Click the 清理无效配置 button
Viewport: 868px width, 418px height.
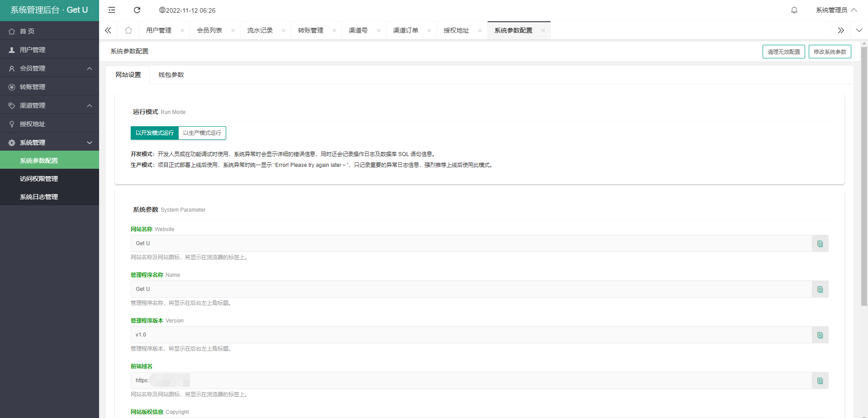783,52
